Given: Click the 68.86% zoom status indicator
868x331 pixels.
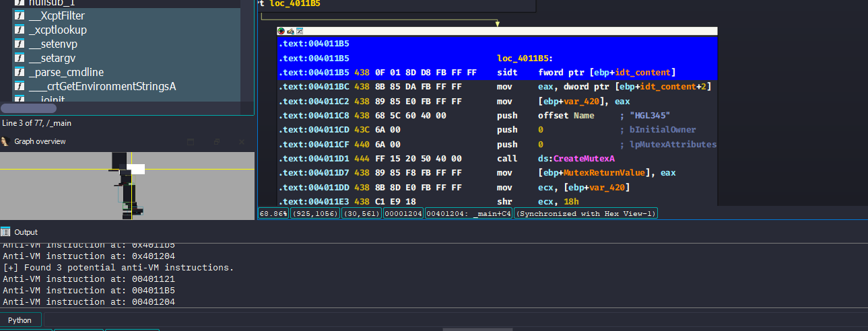Looking at the screenshot, I should [x=273, y=213].
